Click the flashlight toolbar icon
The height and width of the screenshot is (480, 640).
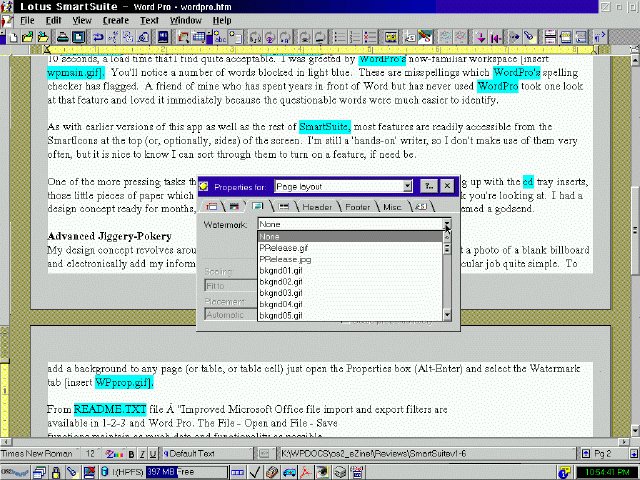(529, 38)
